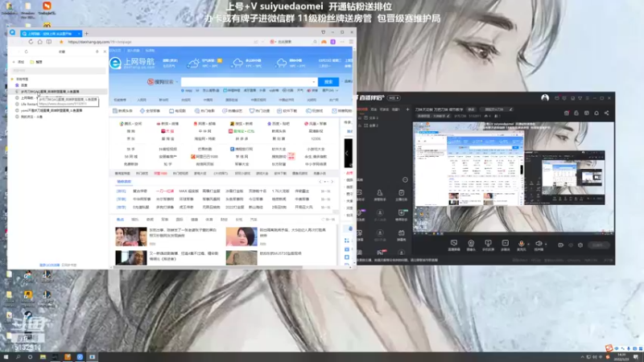Open the 新闻头条 category link
Image resolution: width=644 pixels, height=362 pixels.
click(x=122, y=111)
